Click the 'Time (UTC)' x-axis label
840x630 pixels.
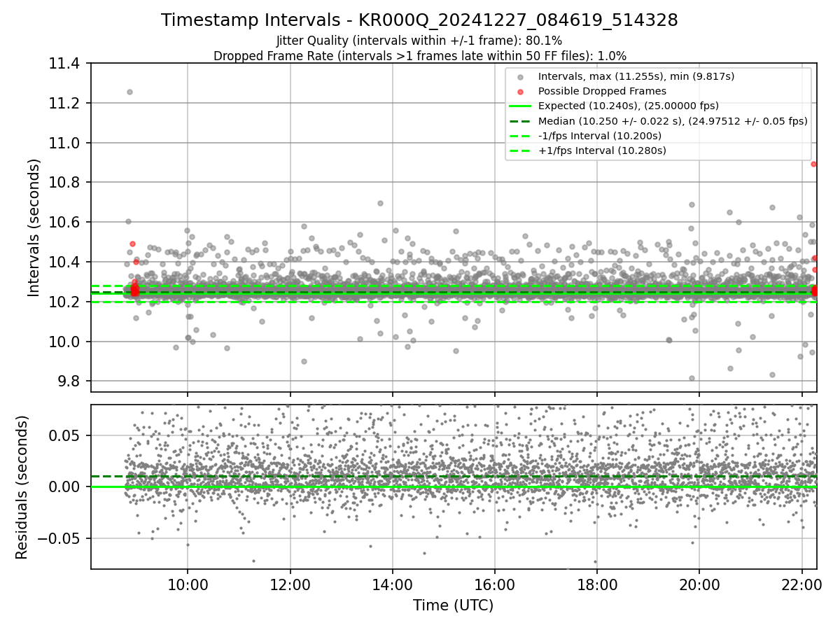453,605
